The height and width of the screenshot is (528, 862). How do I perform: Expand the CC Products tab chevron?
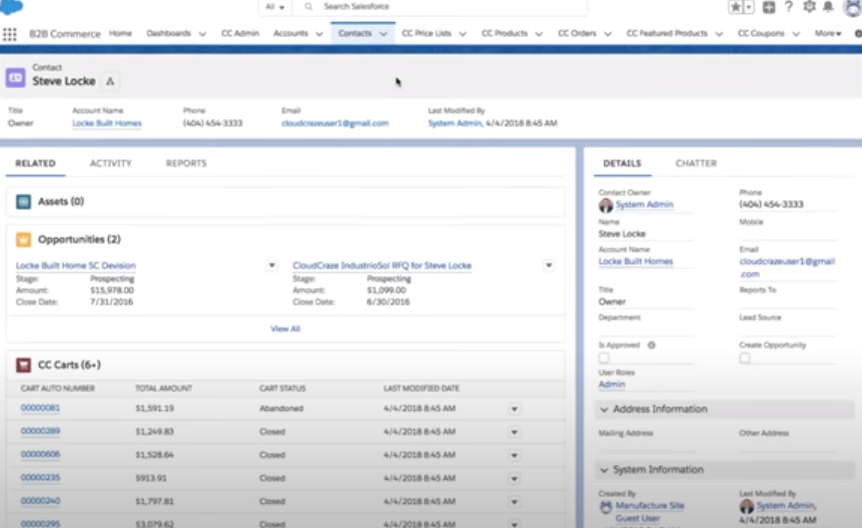(539, 34)
